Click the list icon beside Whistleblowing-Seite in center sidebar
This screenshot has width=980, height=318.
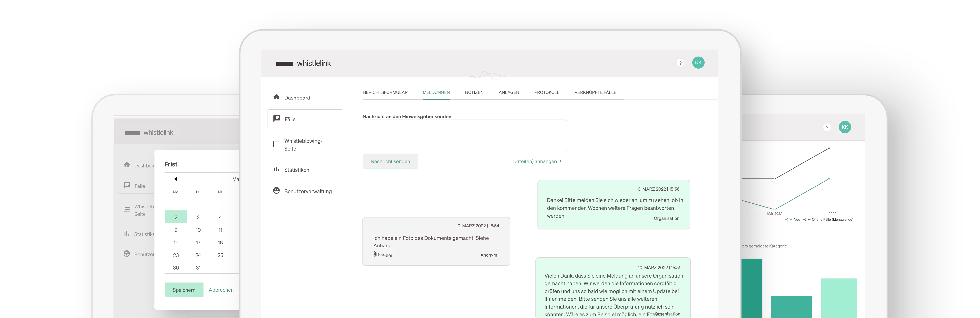(276, 144)
